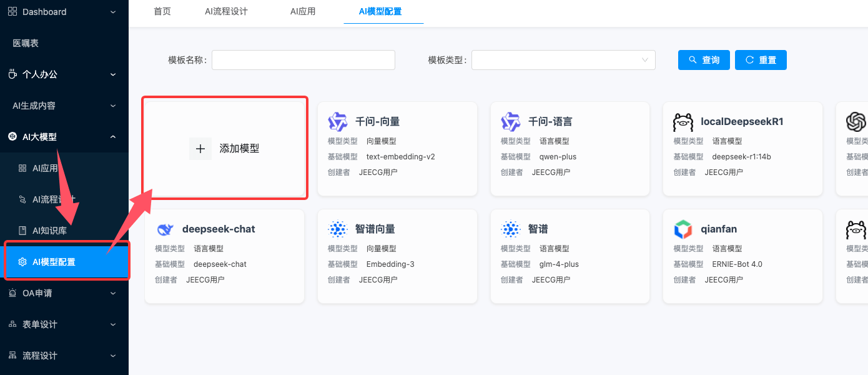Viewport: 868px width, 375px height.
Task: Expand the 表单设计 menu chevron
Action: tap(113, 324)
